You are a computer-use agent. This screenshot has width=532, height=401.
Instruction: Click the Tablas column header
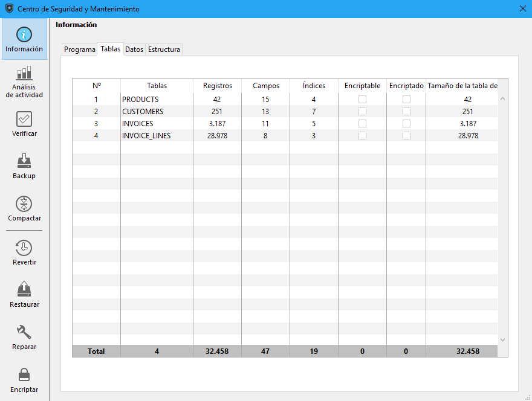pos(157,86)
